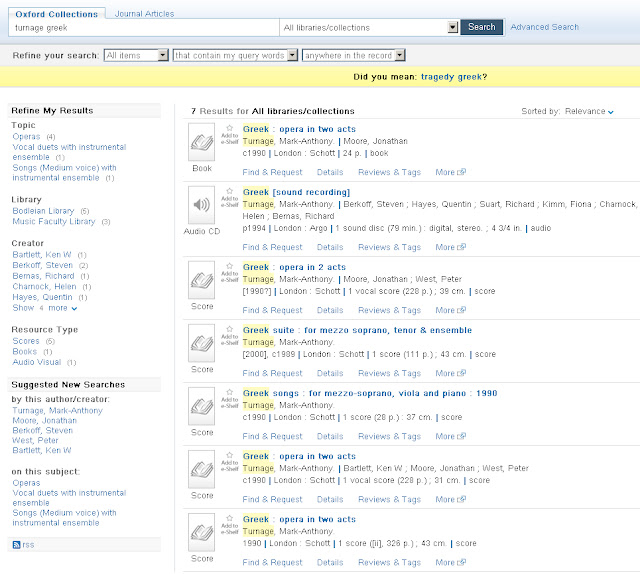
Task: Click score icon beside Greek songs
Action: point(201,406)
